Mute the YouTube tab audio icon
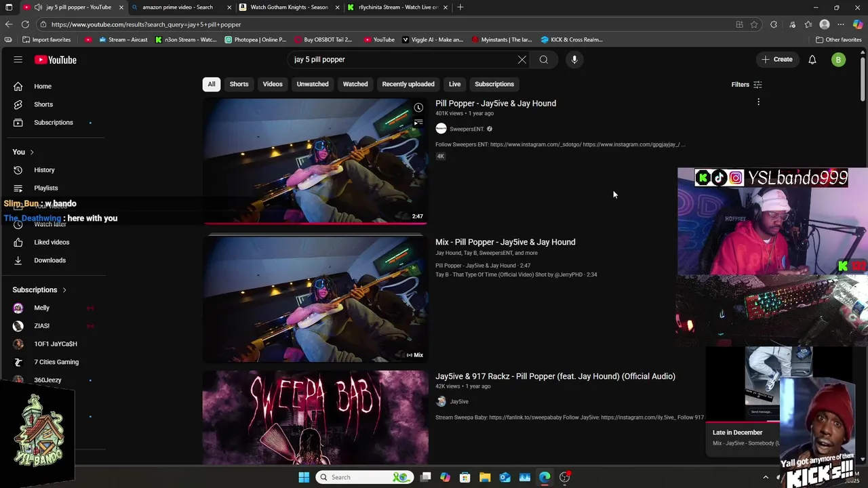The height and width of the screenshot is (488, 868). [x=39, y=7]
